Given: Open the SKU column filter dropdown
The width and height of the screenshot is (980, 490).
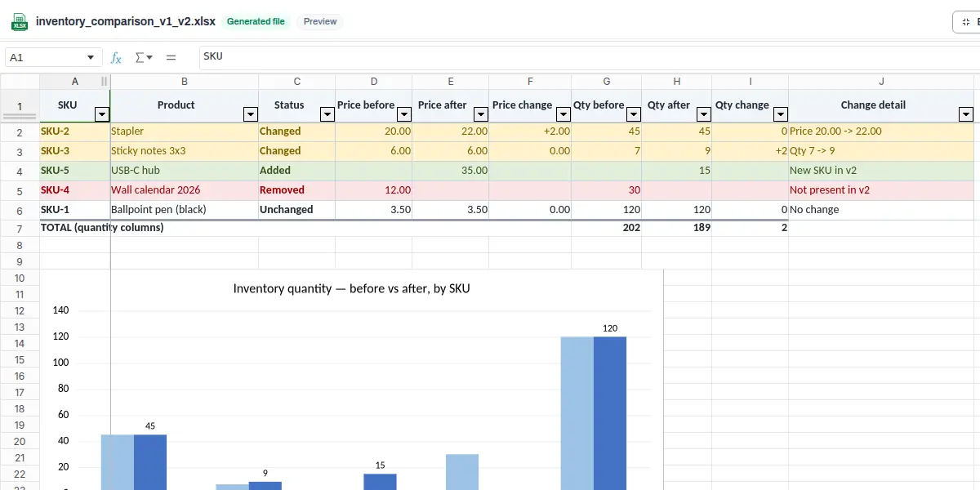Looking at the screenshot, I should (x=102, y=114).
